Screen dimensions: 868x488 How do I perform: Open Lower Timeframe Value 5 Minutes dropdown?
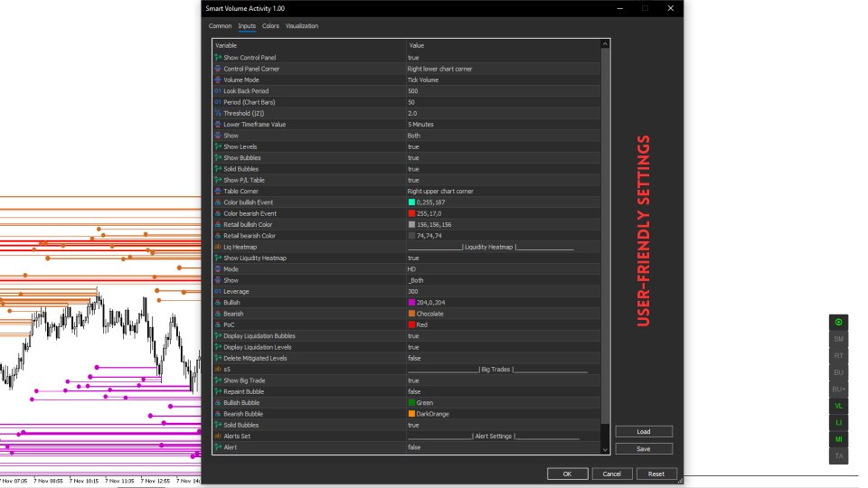click(x=503, y=125)
